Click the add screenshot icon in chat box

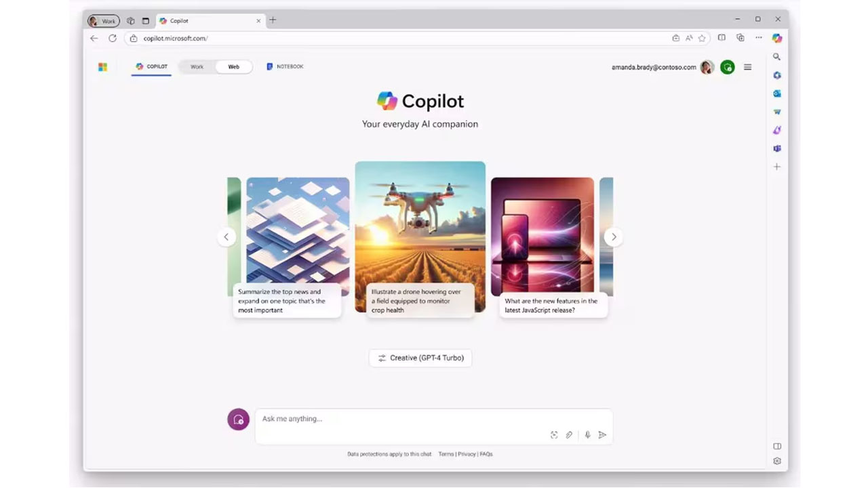click(x=554, y=435)
